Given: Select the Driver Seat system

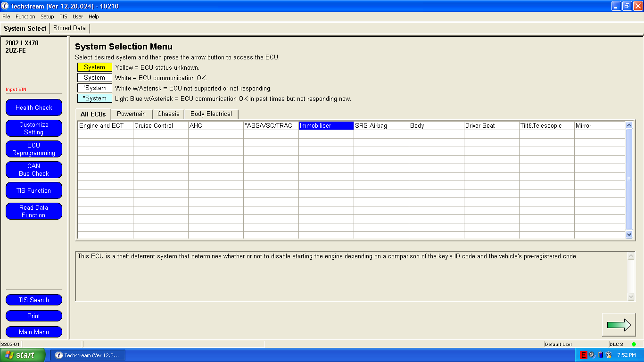Looking at the screenshot, I should click(492, 126).
